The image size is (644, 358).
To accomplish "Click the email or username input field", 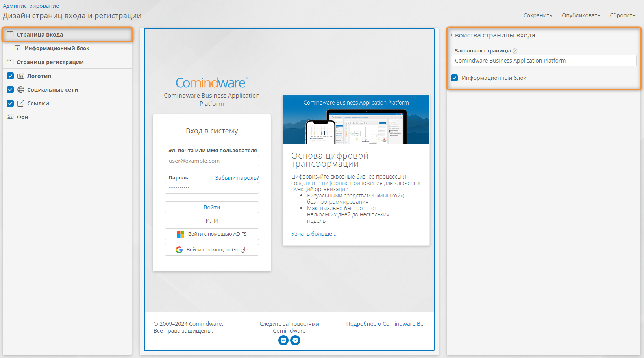I will click(212, 161).
